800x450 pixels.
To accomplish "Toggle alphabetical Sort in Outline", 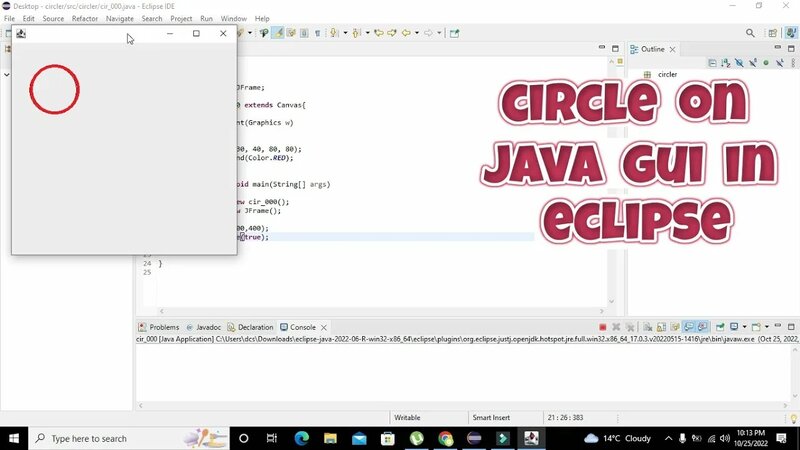I will [726, 63].
